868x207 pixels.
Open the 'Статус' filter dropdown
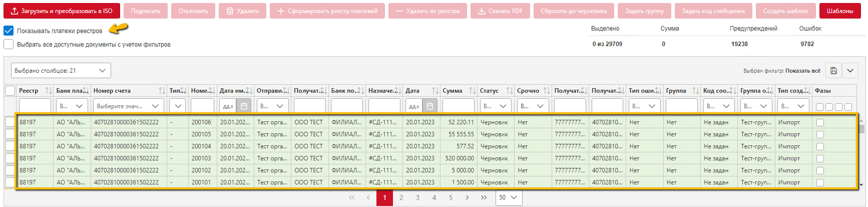point(496,106)
